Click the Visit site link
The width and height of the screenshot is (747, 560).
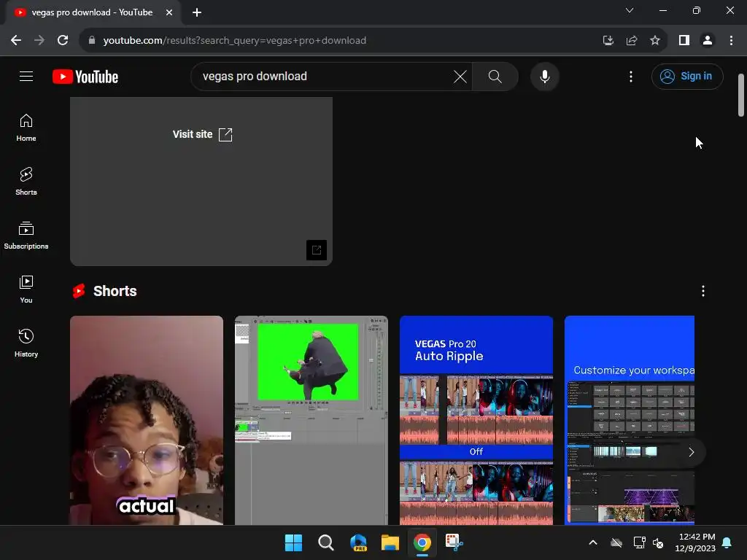pyautogui.click(x=203, y=134)
